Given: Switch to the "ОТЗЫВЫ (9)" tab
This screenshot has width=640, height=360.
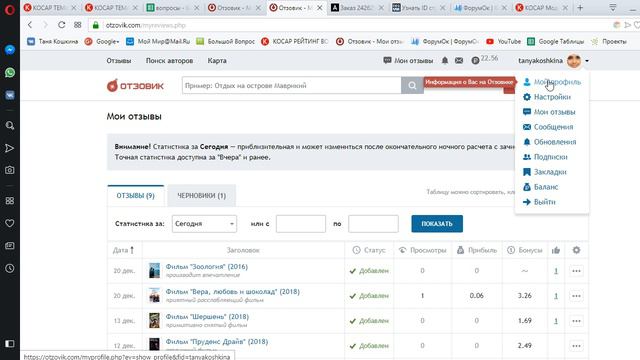Looking at the screenshot, I should [x=136, y=196].
